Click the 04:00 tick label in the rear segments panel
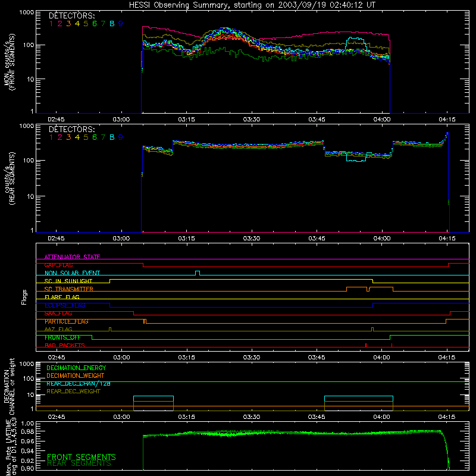 (382, 239)
